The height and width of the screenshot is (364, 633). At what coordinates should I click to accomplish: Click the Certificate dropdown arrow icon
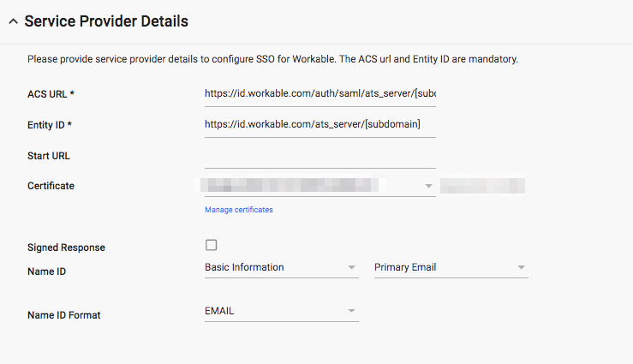(428, 186)
